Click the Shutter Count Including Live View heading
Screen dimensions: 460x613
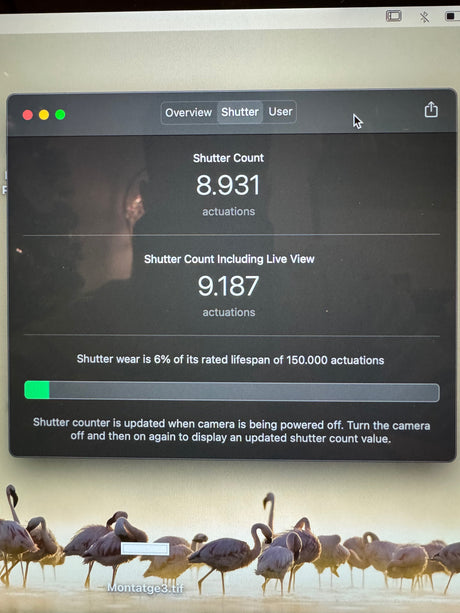pos(229,259)
